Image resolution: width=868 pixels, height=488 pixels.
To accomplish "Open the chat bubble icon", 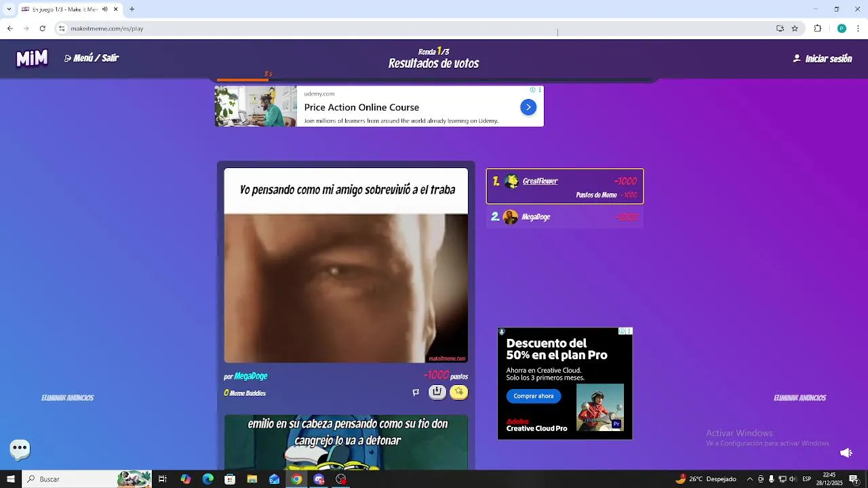I will tap(20, 448).
